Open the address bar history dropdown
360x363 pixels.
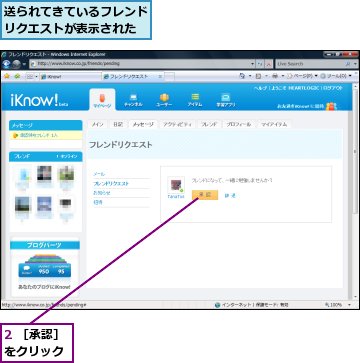(x=252, y=64)
